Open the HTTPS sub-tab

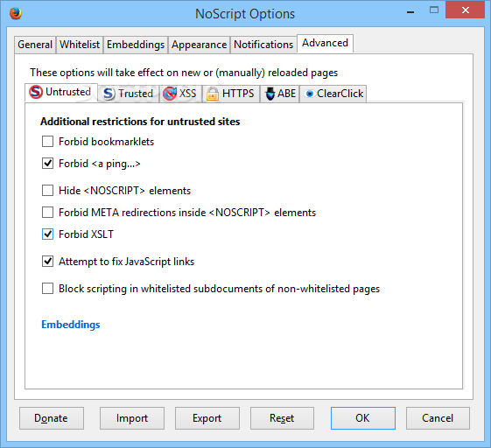(x=231, y=94)
